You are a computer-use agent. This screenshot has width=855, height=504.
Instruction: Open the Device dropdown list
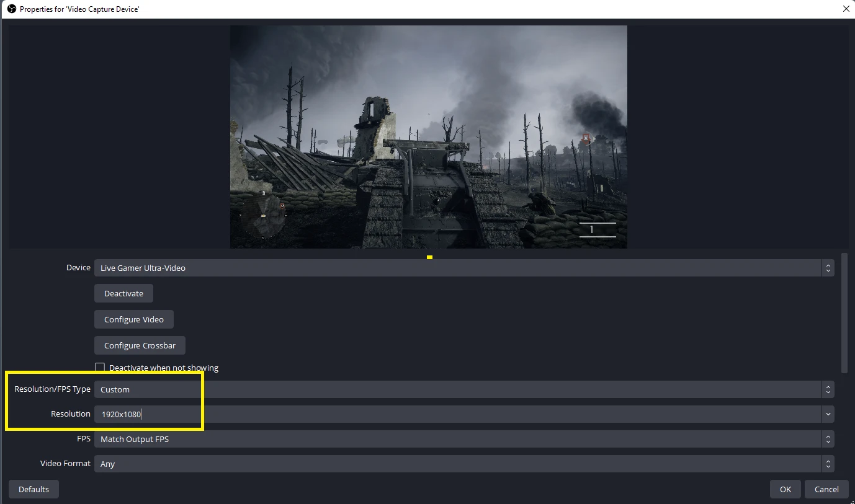pos(464,268)
